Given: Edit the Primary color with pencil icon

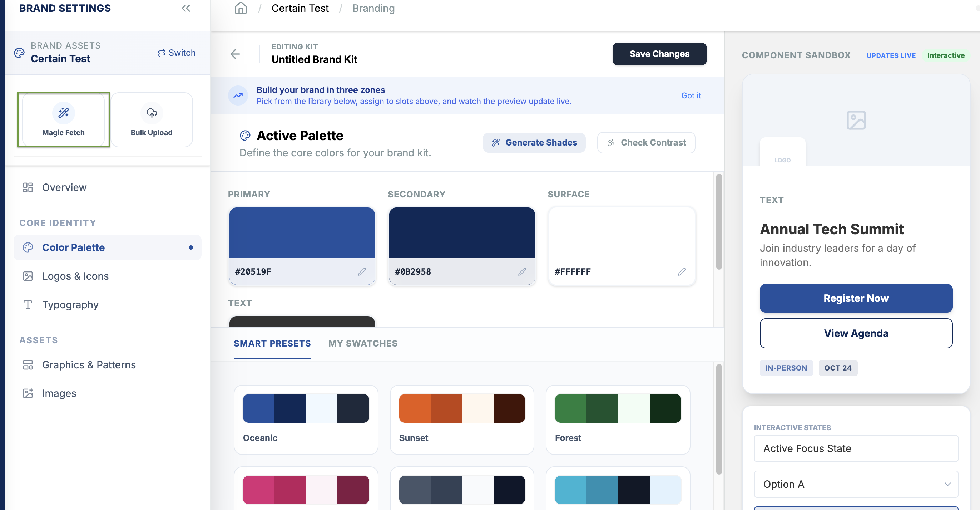Looking at the screenshot, I should tap(362, 271).
